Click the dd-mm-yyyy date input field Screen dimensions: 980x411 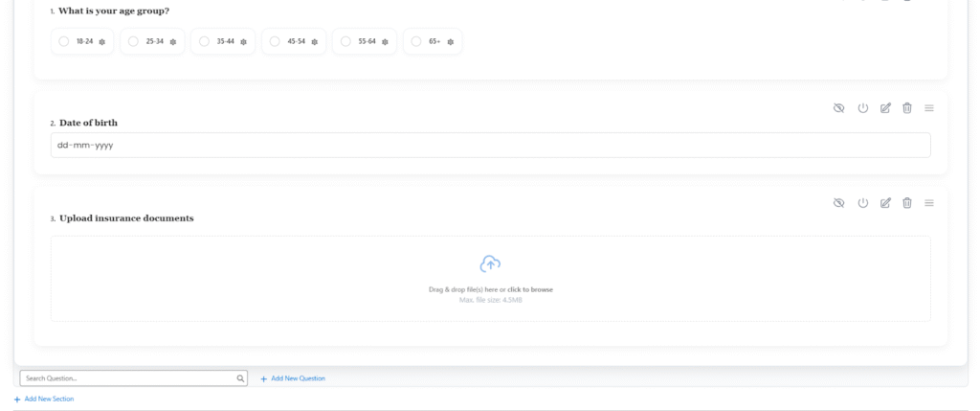[x=490, y=146]
